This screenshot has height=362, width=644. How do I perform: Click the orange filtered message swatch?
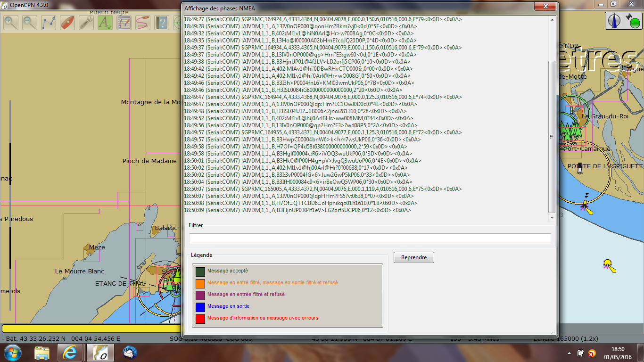click(x=200, y=283)
